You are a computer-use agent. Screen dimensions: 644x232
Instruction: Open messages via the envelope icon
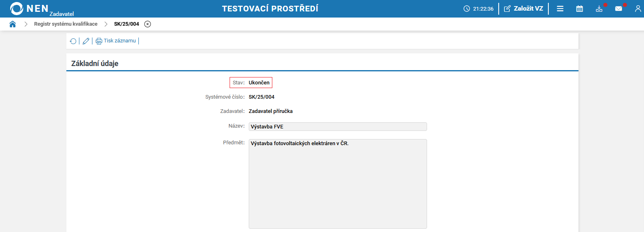point(619,9)
